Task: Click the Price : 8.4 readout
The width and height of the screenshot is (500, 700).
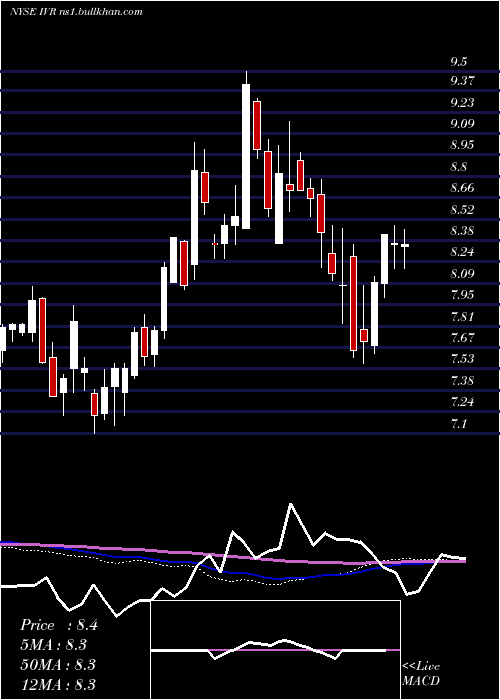Action: [59, 625]
